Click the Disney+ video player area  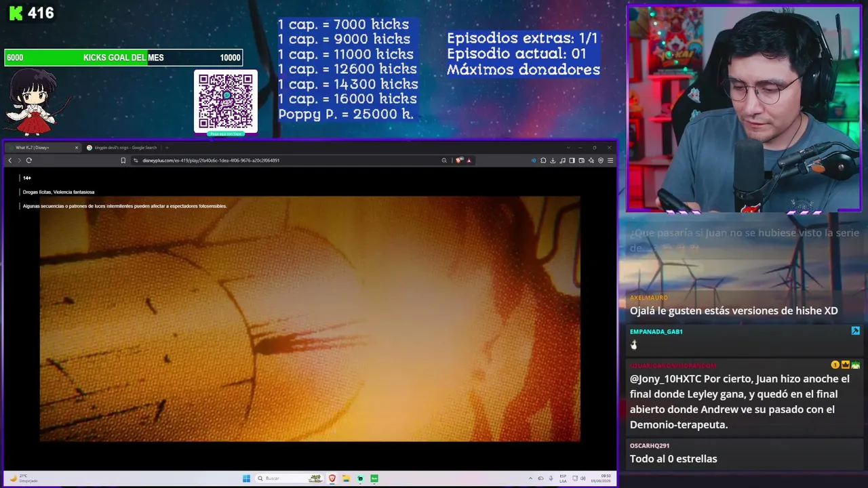pos(310,319)
